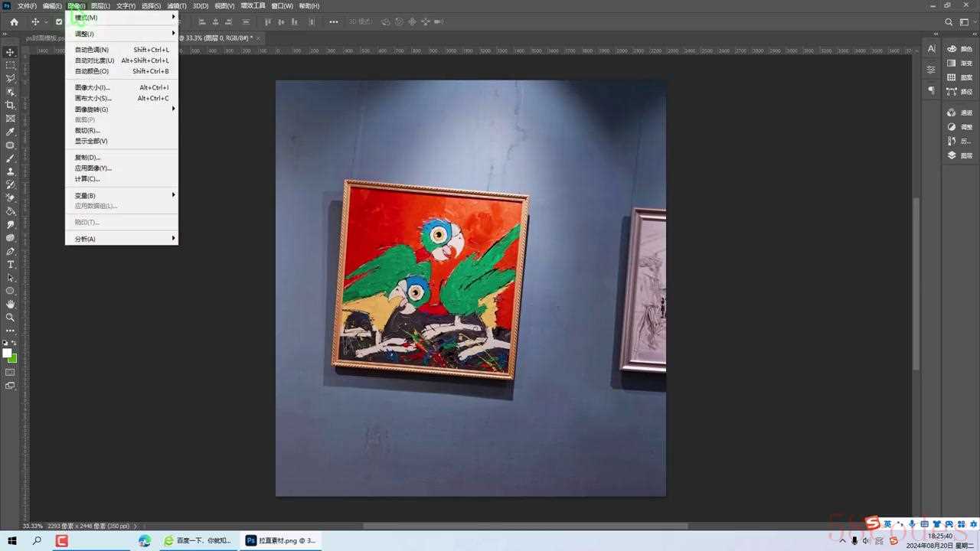This screenshot has height=551, width=980.
Task: Swap foreground and background colors
Action: 15,344
